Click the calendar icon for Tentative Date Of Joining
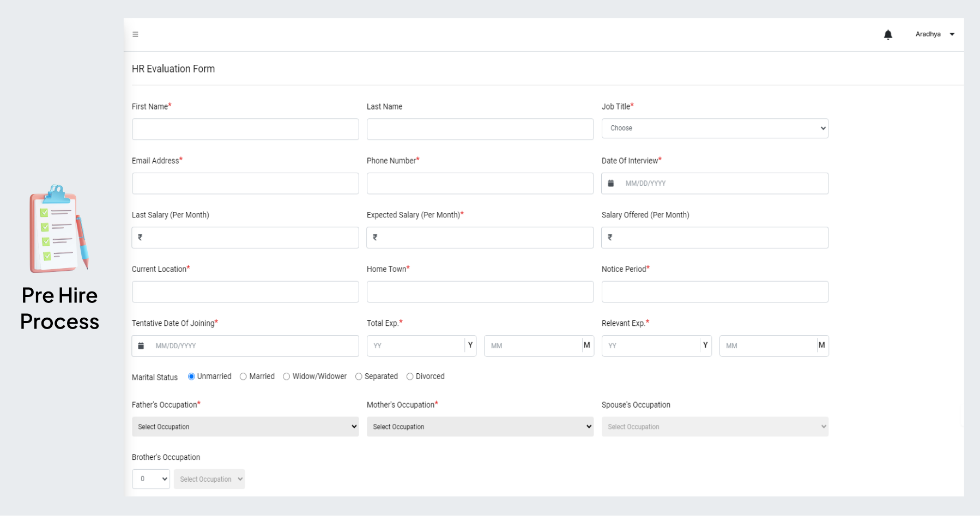The height and width of the screenshot is (516, 980). pos(141,345)
